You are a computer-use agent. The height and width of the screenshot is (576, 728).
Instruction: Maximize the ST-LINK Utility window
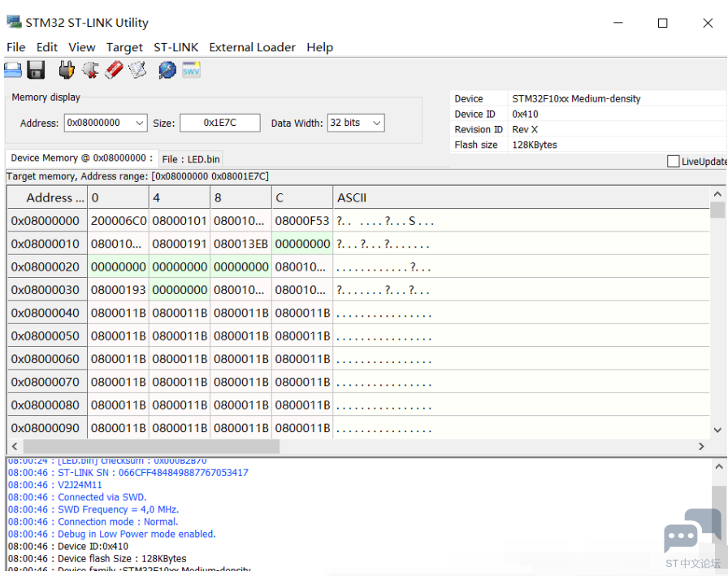click(662, 23)
